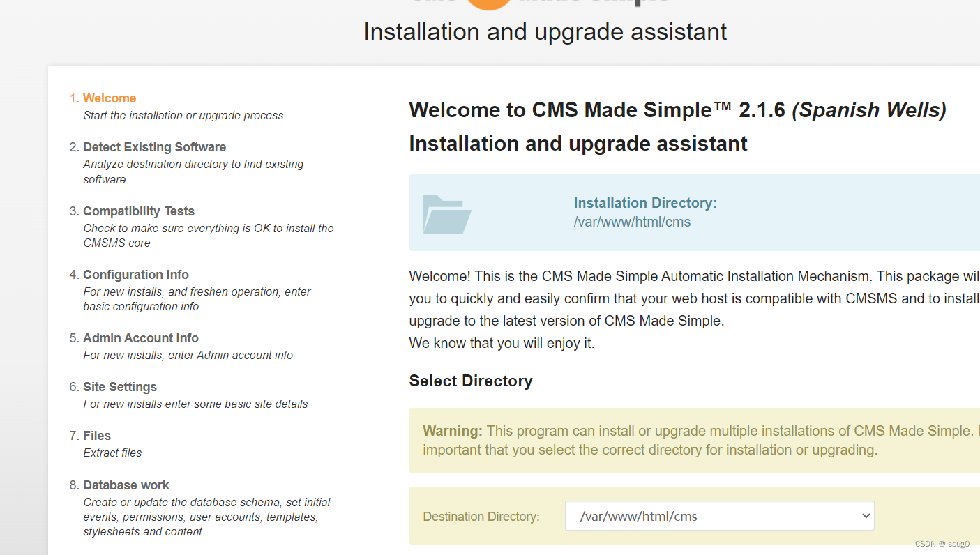Select the Welcome step in sidebar
Viewport: 980px width, 555px height.
110,98
